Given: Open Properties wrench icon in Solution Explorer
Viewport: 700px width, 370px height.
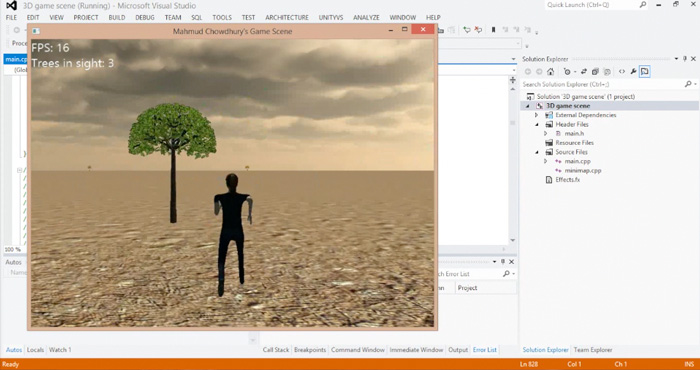Looking at the screenshot, I should pyautogui.click(x=633, y=72).
